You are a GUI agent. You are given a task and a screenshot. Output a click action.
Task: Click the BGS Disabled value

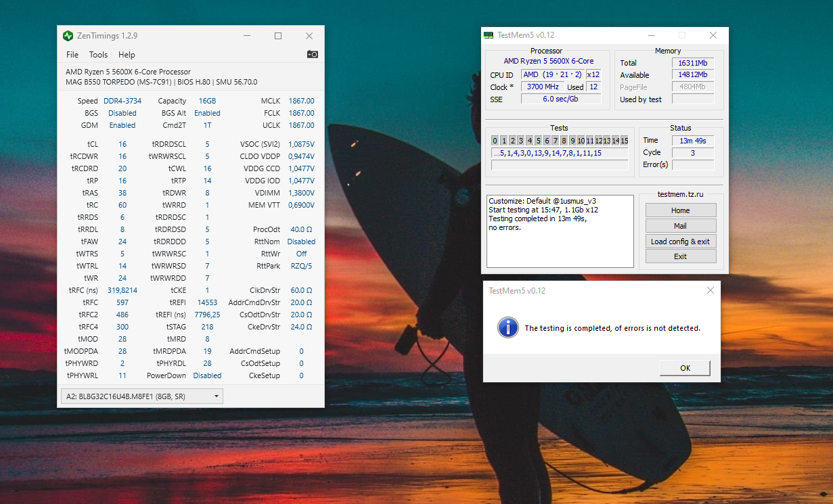point(122,113)
